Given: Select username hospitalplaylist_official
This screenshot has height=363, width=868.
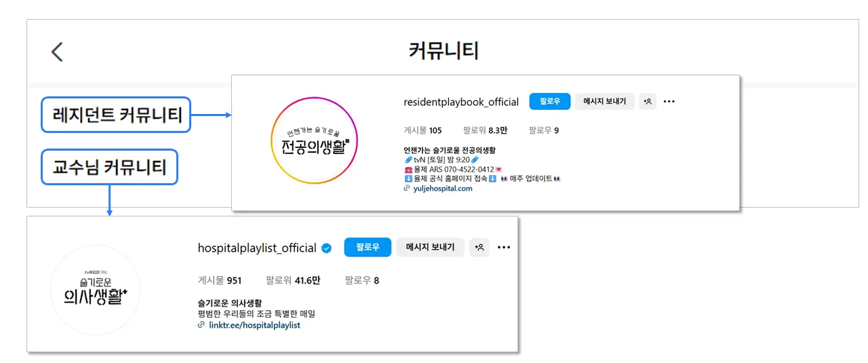Looking at the screenshot, I should coord(257,248).
